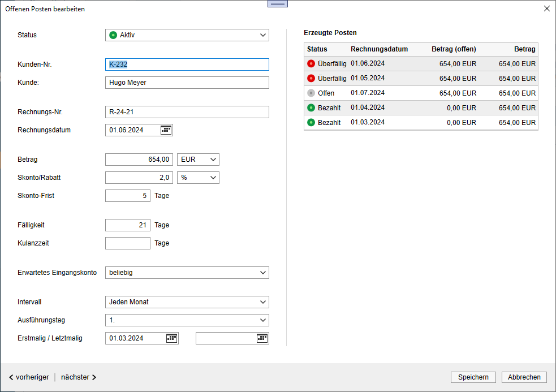Click the Abbrechen button
The image size is (556, 392).
point(524,377)
